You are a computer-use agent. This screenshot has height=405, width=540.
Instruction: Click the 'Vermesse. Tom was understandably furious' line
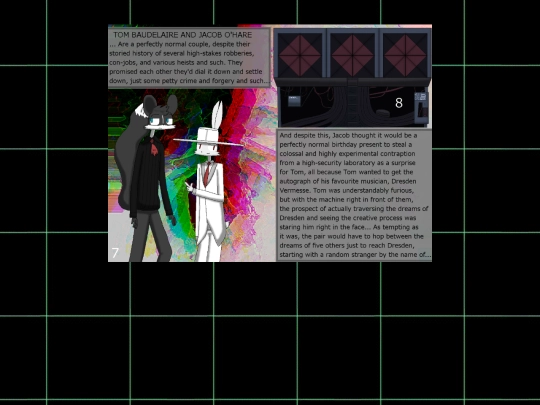[x=347, y=190]
